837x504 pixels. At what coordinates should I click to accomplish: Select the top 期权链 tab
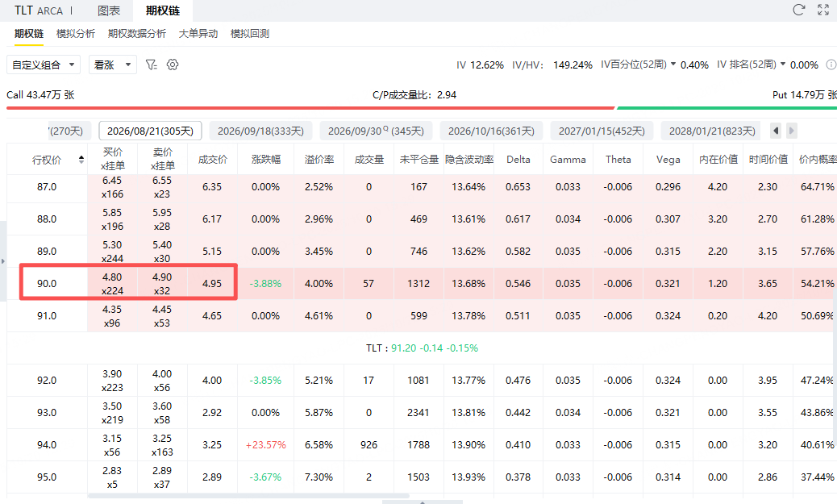(162, 10)
